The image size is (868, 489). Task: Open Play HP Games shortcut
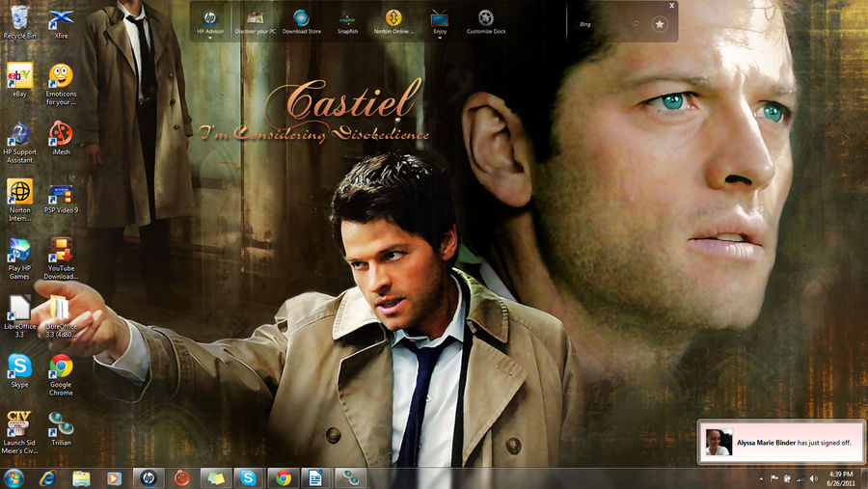tap(19, 258)
